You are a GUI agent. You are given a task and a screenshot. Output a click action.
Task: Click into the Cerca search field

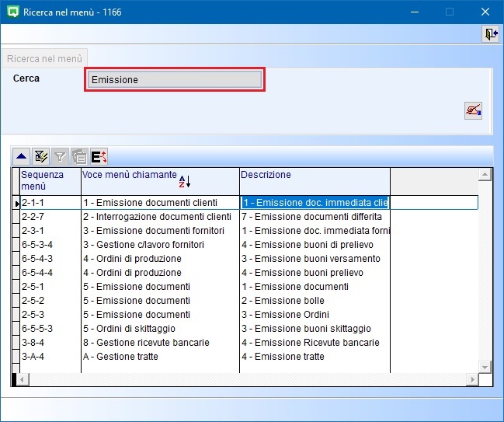(x=175, y=79)
